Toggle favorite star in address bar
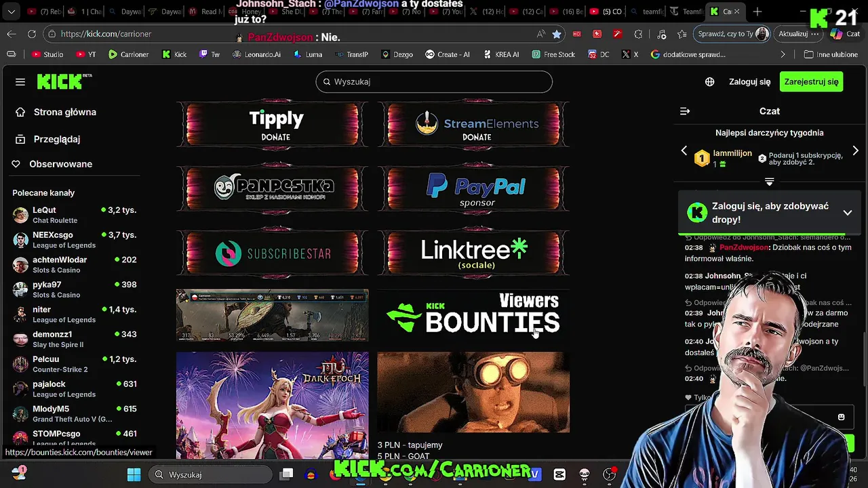This screenshot has height=488, width=868. click(557, 34)
